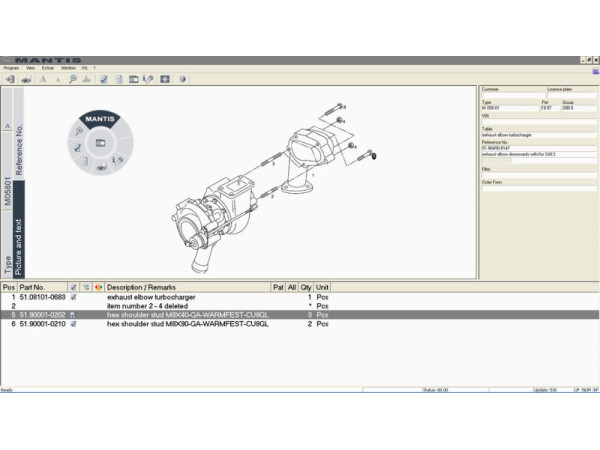This screenshot has height=450, width=600.
Task: Click the large letter A font icon
Action: tap(42, 78)
